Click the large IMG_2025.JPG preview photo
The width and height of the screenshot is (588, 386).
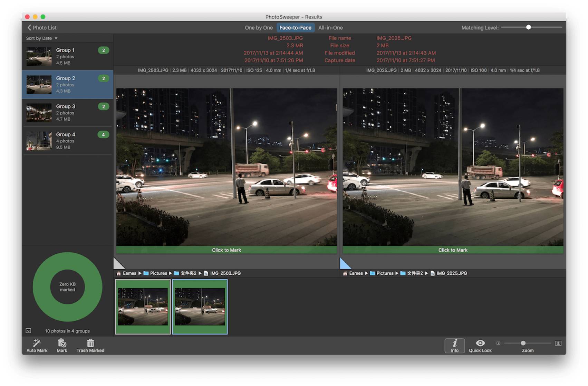453,167
